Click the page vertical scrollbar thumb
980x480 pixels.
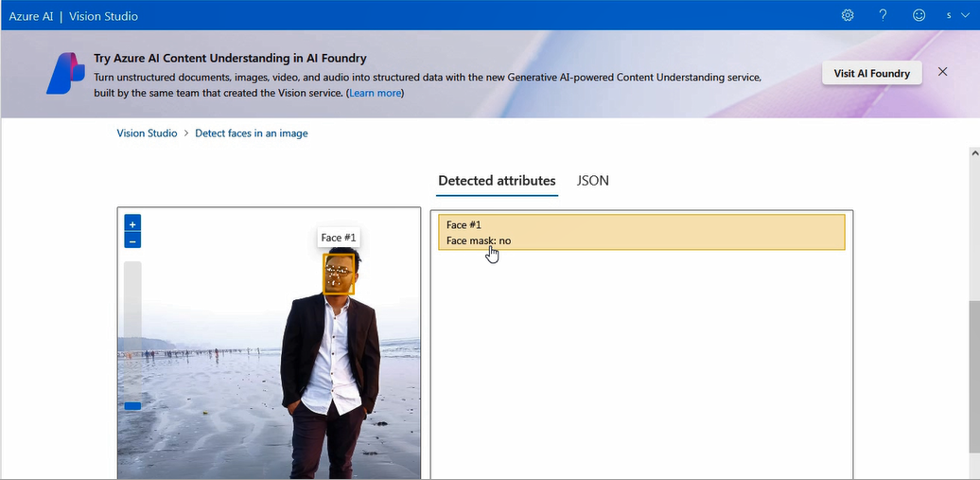[x=974, y=376]
